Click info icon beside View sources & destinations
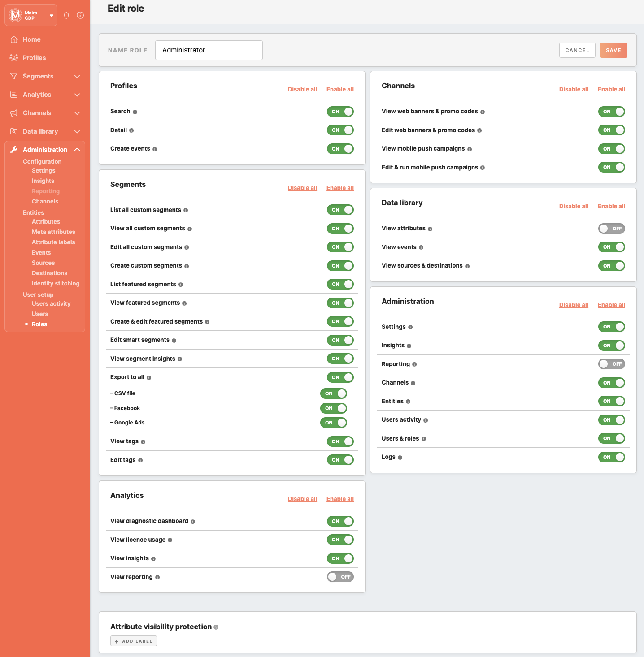Screen dimensions: 644x657 467,266
